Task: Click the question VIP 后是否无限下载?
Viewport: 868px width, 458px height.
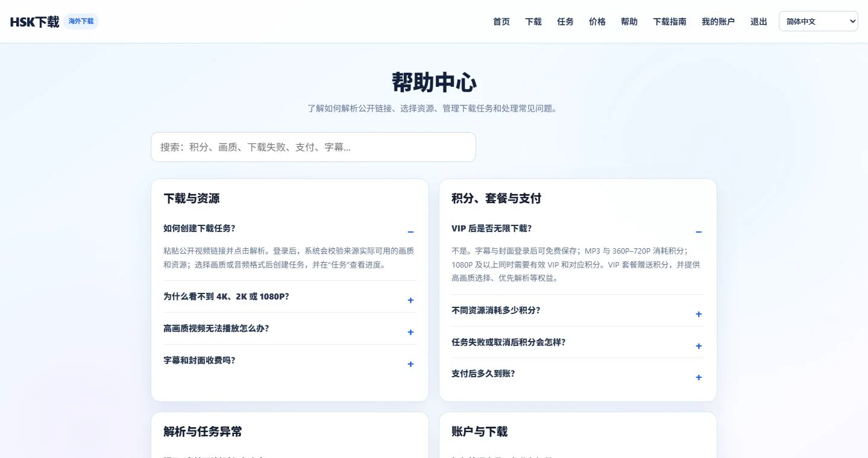Action: pyautogui.click(x=492, y=228)
